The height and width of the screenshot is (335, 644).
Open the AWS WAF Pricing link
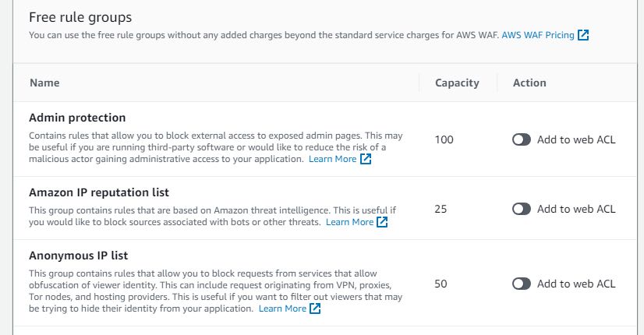538,35
